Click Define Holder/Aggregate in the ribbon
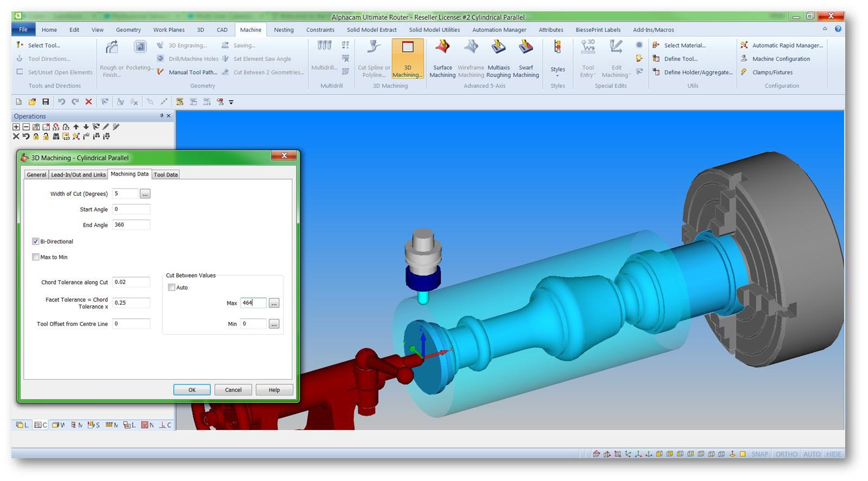868x481 pixels. click(x=692, y=73)
